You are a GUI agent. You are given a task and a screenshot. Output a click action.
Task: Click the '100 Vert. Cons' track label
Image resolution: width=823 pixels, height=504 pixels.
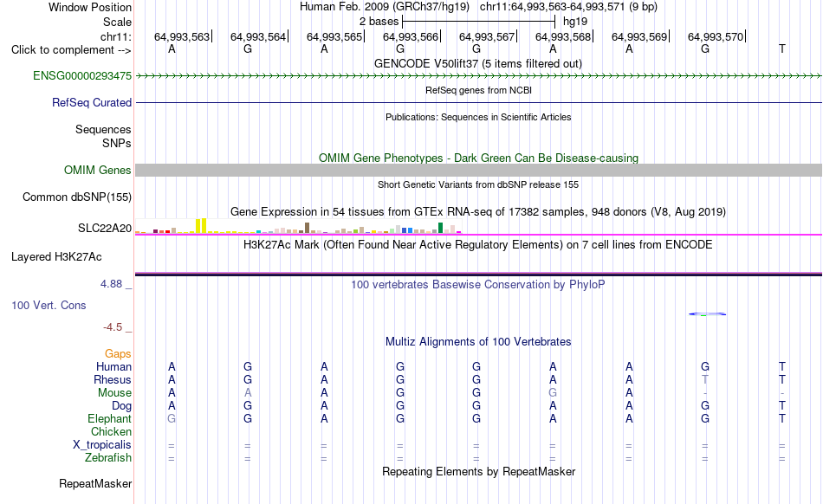coord(49,305)
